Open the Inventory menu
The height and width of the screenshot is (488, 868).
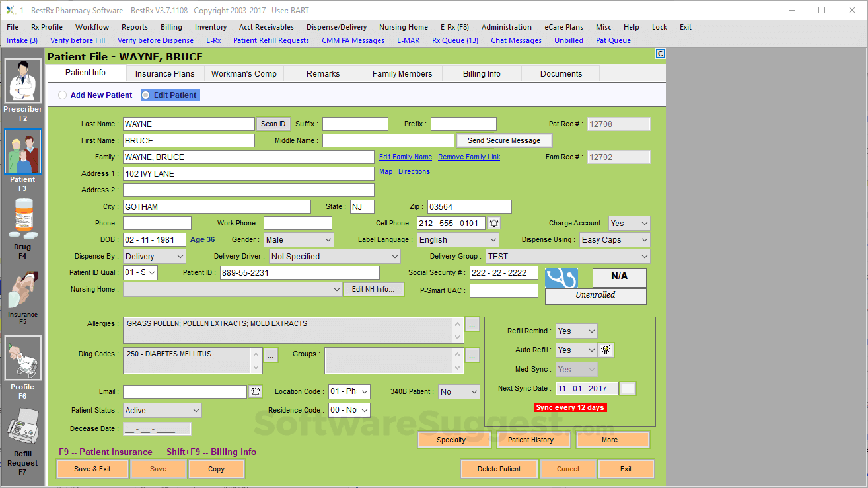(x=210, y=27)
